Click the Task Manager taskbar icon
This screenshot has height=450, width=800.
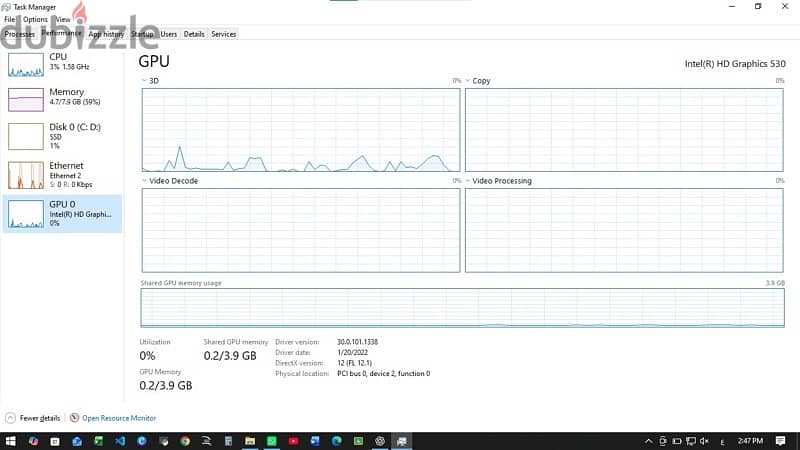[x=402, y=441]
